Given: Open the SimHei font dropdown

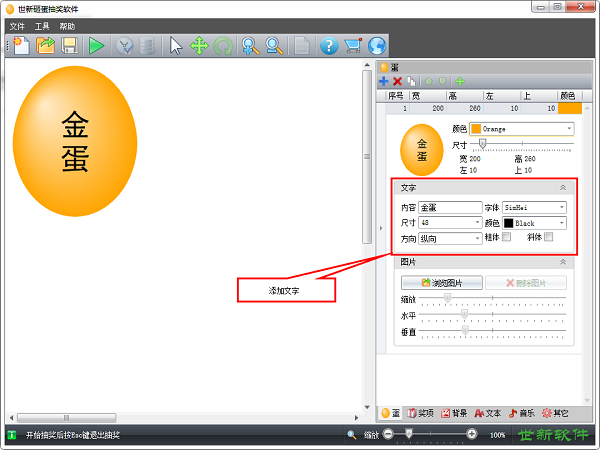Looking at the screenshot, I should click(x=534, y=207).
